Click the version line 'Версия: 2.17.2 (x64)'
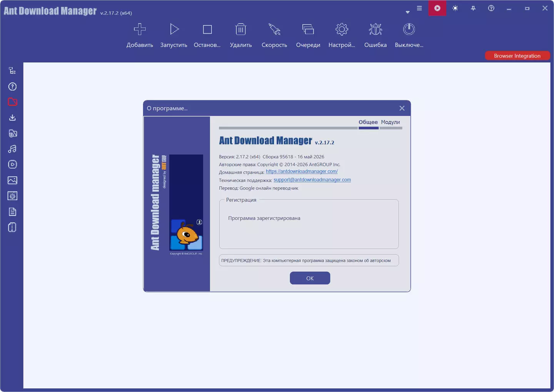 [240, 157]
